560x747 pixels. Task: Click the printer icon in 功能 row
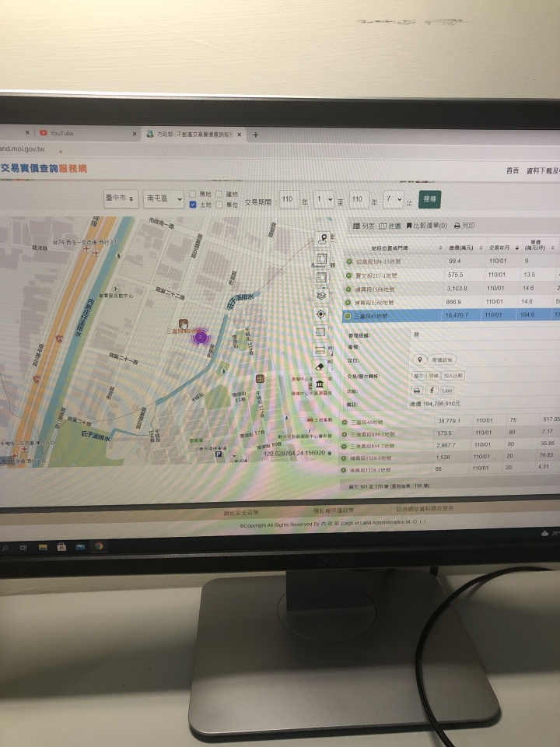tap(417, 391)
